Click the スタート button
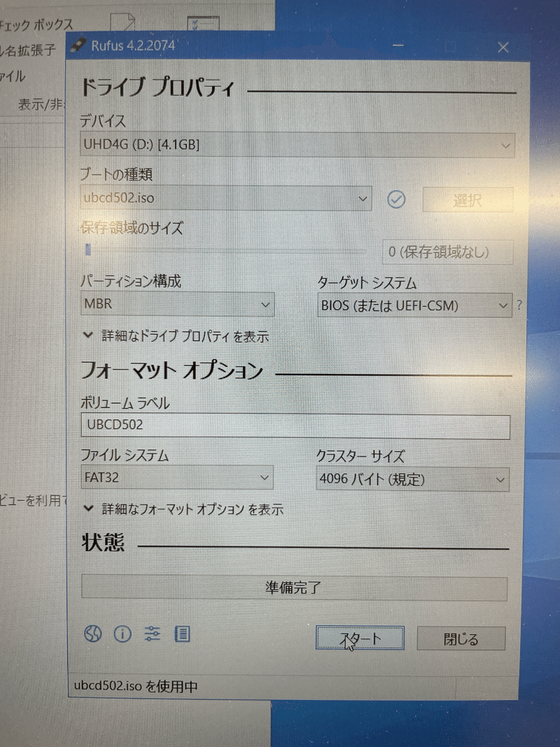Viewport: 560px width, 747px height. pos(360,638)
